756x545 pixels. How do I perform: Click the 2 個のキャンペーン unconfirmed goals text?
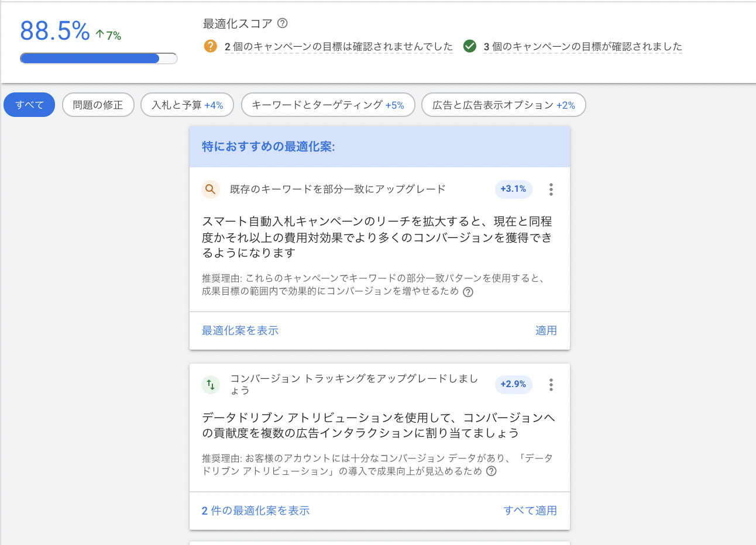(x=338, y=47)
